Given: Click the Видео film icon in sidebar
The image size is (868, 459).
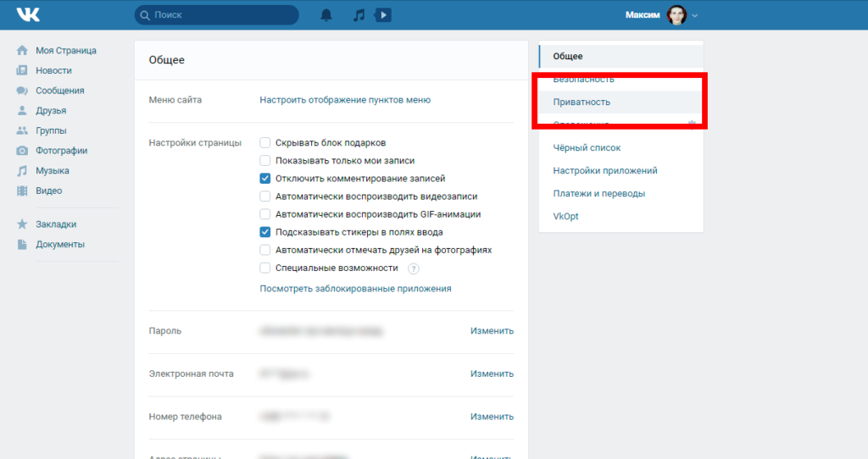Looking at the screenshot, I should click(x=22, y=191).
